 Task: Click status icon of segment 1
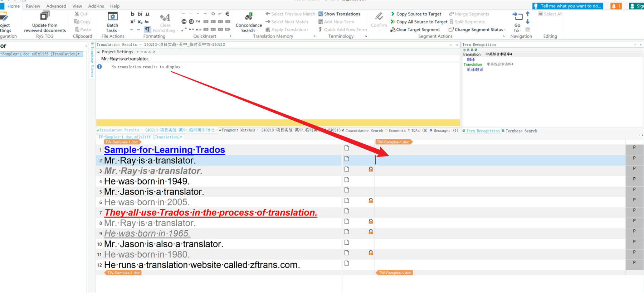(x=347, y=148)
